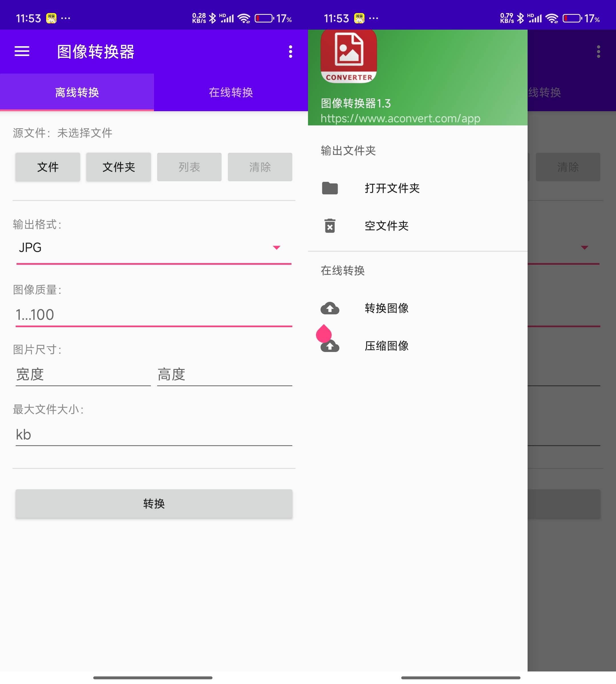
Task: Expand the format selector arrow
Action: 277,247
